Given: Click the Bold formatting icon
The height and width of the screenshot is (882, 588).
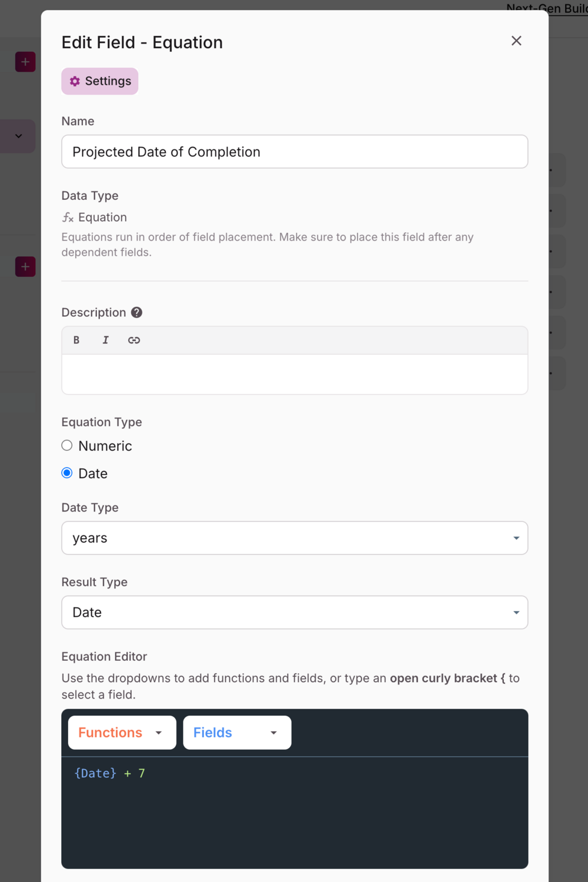Looking at the screenshot, I should (76, 340).
